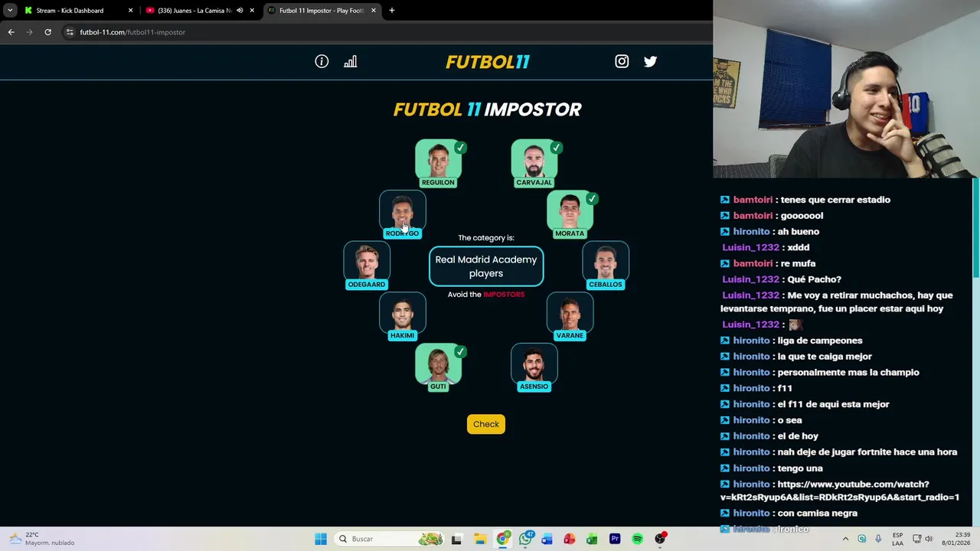Open the Windows Start menu
Image resolution: width=980 pixels, height=551 pixels.
point(321,539)
